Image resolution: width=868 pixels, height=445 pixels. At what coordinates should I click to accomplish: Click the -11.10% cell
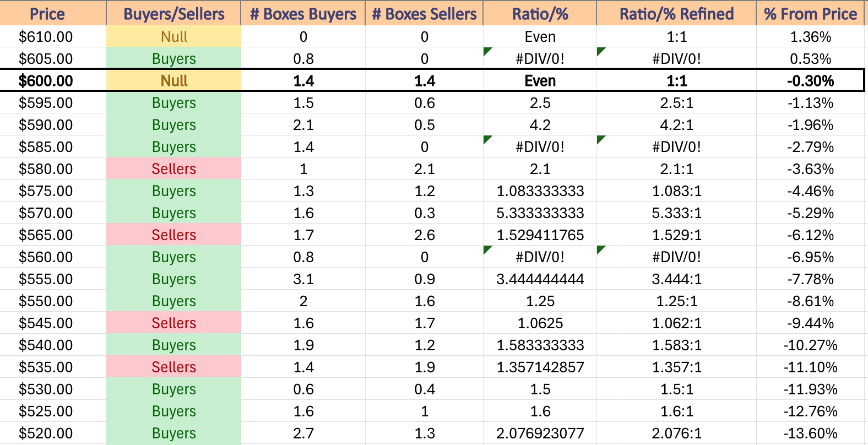coord(810,367)
